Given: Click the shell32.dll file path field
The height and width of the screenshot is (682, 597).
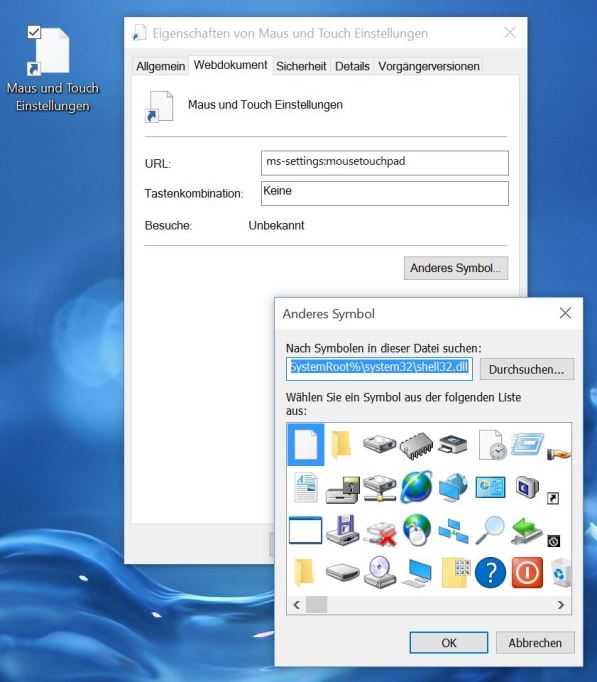Looking at the screenshot, I should coord(379,369).
